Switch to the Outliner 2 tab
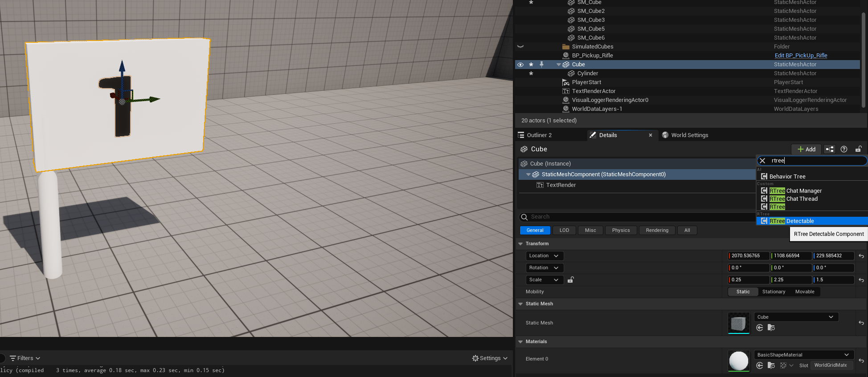The width and height of the screenshot is (868, 377). (x=539, y=135)
